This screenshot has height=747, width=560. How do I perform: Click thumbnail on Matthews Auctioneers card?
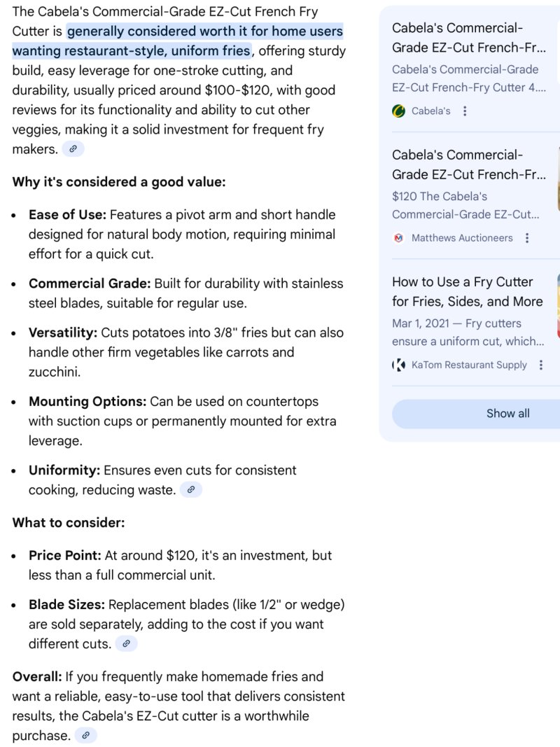click(558, 179)
